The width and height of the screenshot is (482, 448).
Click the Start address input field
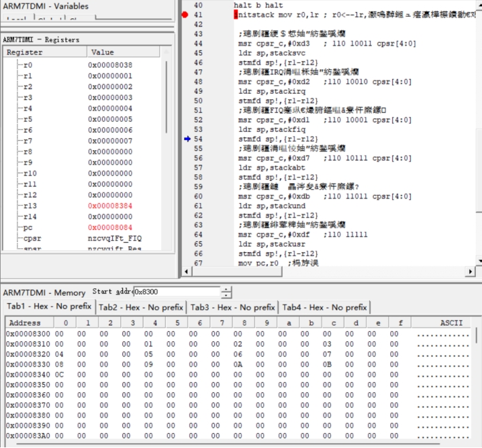point(177,292)
